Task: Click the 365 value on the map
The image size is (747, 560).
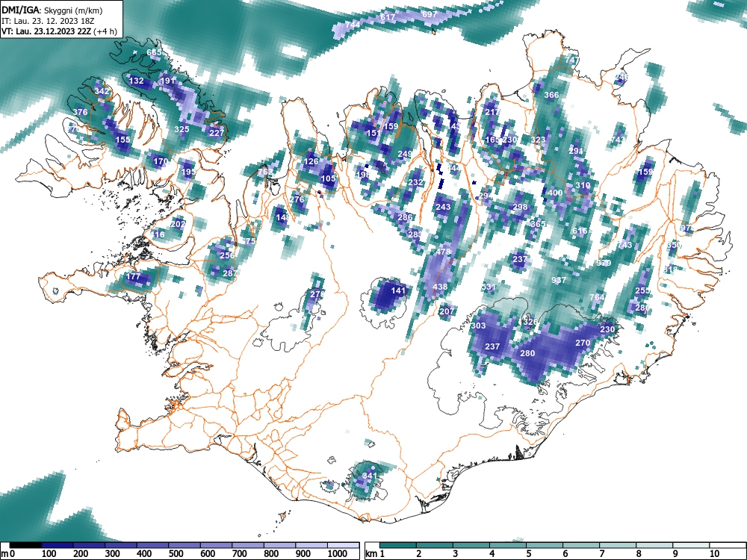Action: tap(538, 224)
